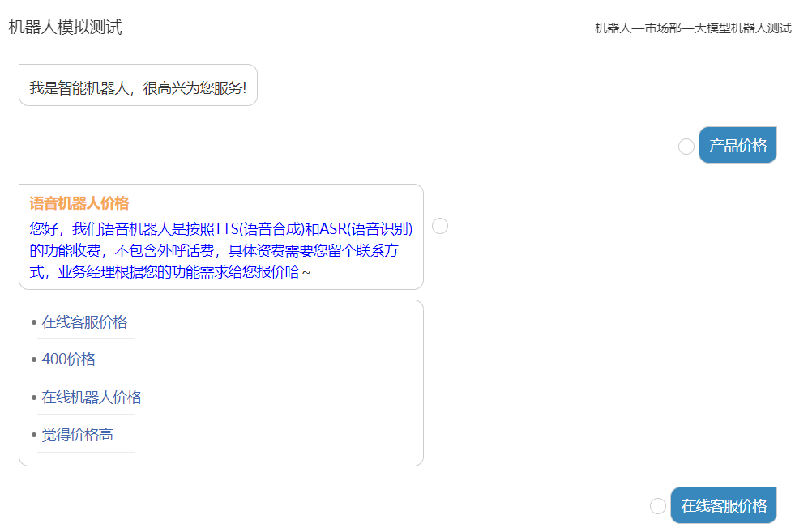Open the 在线客服价格 suggestion link

[84, 321]
